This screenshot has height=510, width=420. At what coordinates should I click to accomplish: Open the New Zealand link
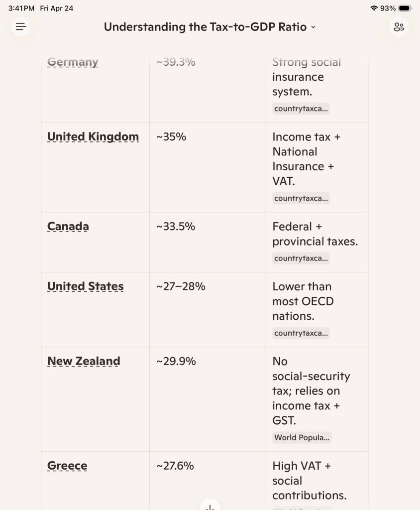point(84,361)
